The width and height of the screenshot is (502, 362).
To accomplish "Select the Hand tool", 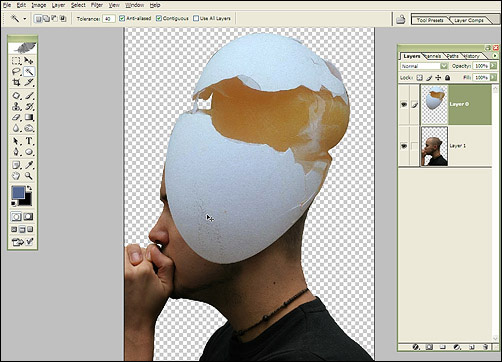I will click(16, 176).
